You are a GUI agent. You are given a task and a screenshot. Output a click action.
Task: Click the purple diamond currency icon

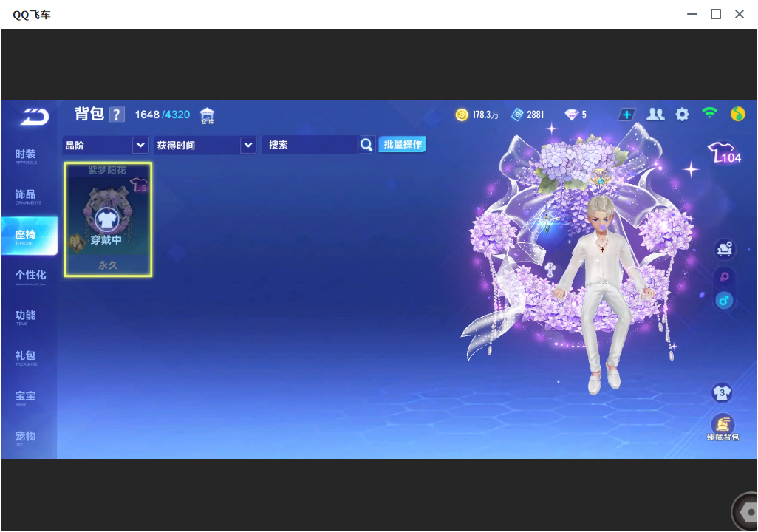(x=571, y=115)
